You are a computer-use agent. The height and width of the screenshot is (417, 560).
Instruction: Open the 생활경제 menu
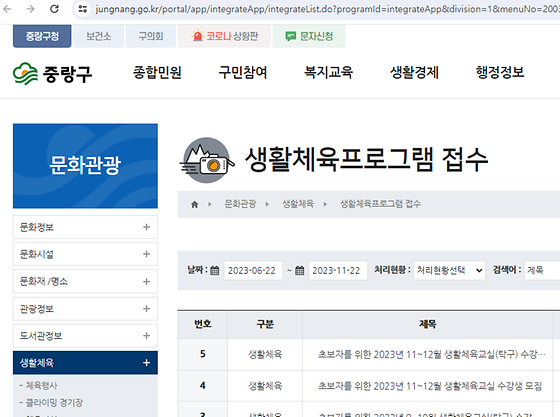(x=414, y=72)
